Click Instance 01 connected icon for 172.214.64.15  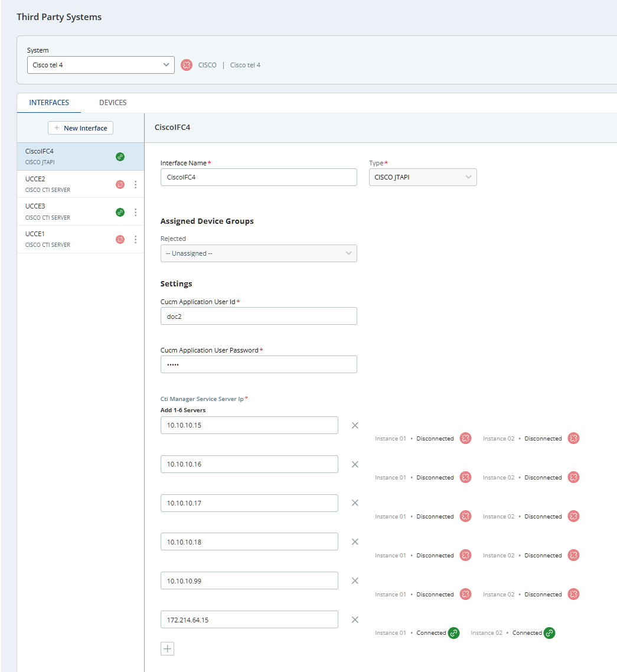[454, 633]
